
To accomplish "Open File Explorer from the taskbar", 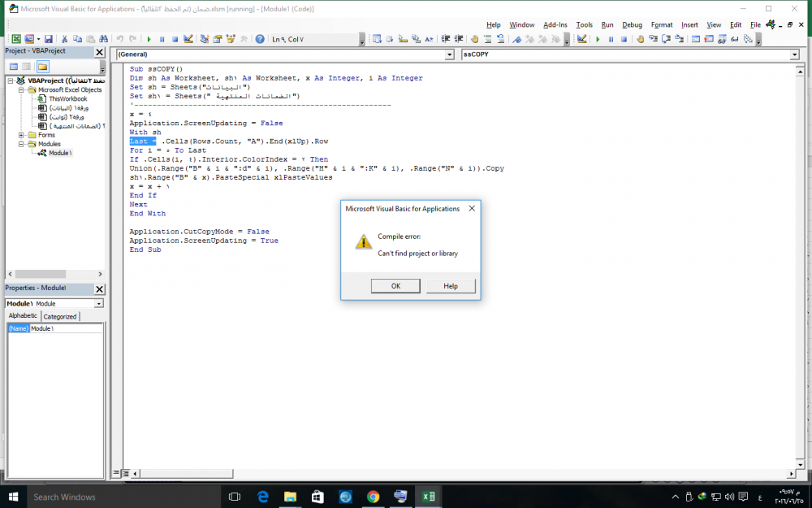I will tap(290, 497).
